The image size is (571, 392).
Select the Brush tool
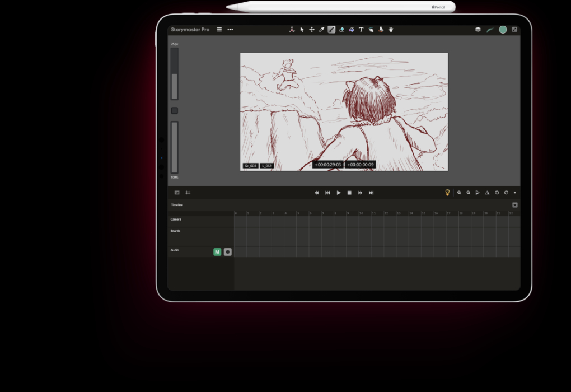pos(331,30)
